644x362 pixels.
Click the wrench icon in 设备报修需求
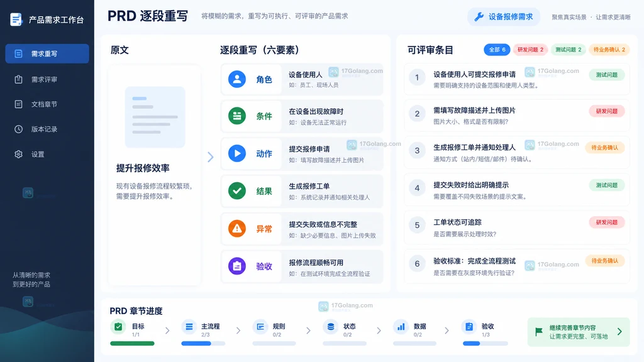pyautogui.click(x=479, y=17)
